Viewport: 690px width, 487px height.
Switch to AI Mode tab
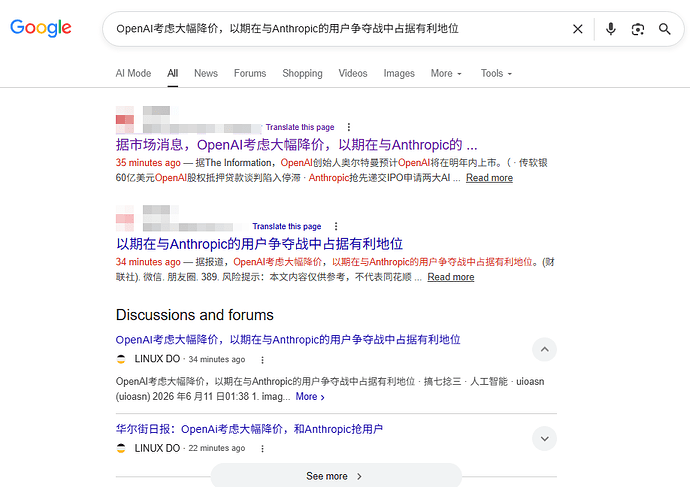click(x=133, y=73)
